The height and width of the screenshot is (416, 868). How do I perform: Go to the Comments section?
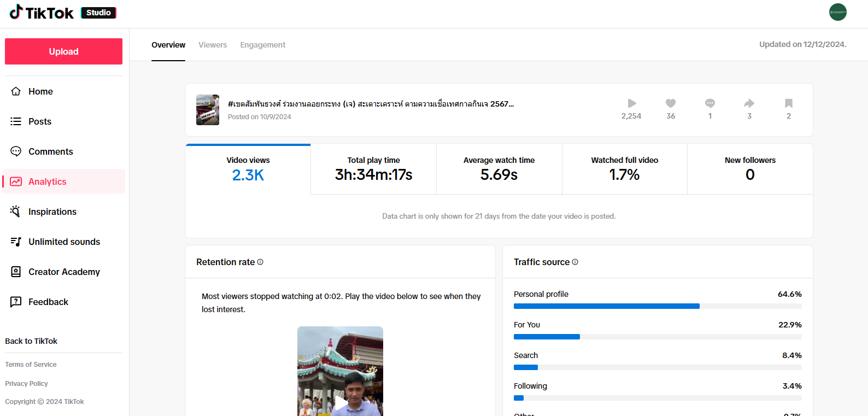coord(50,151)
